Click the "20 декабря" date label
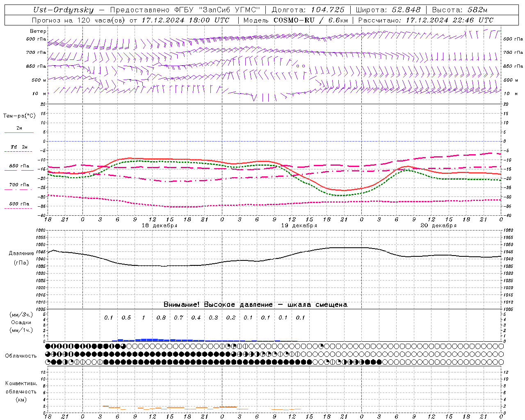 click(x=438, y=226)
